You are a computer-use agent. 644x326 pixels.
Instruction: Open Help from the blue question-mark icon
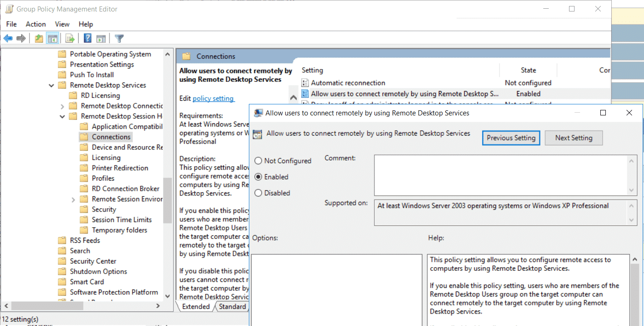(x=87, y=38)
